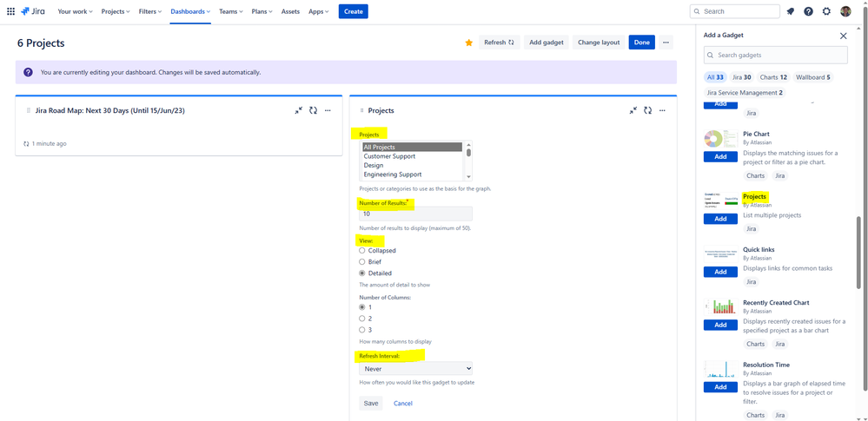
Task: Select the Brief view radio button
Action: 362,261
